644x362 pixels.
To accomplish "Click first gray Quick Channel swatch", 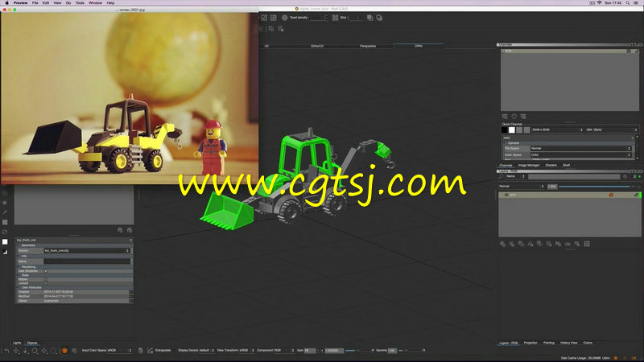I will pyautogui.click(x=519, y=130).
